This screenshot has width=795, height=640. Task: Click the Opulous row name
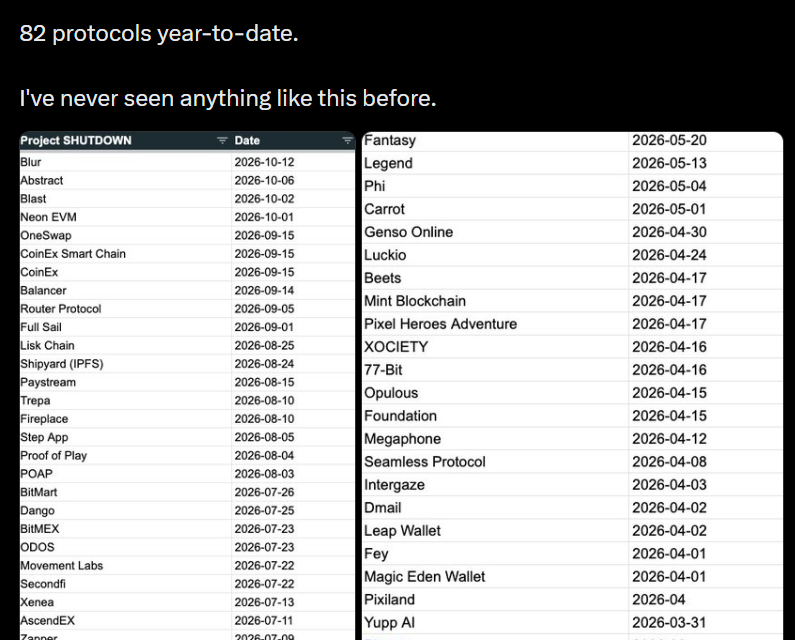391,393
